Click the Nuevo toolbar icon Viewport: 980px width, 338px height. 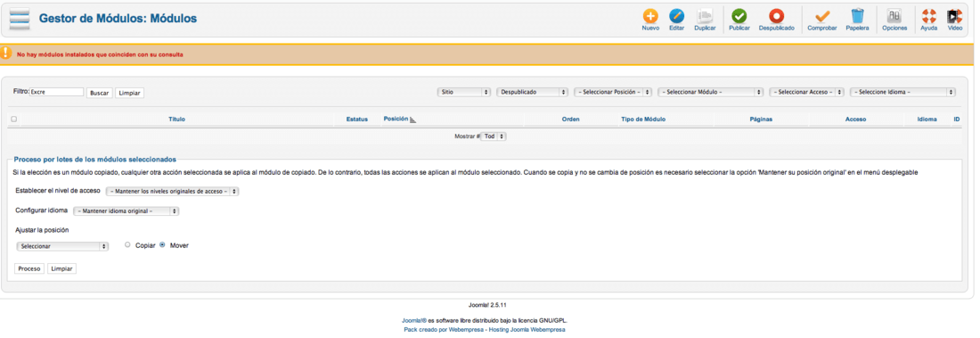tap(650, 16)
